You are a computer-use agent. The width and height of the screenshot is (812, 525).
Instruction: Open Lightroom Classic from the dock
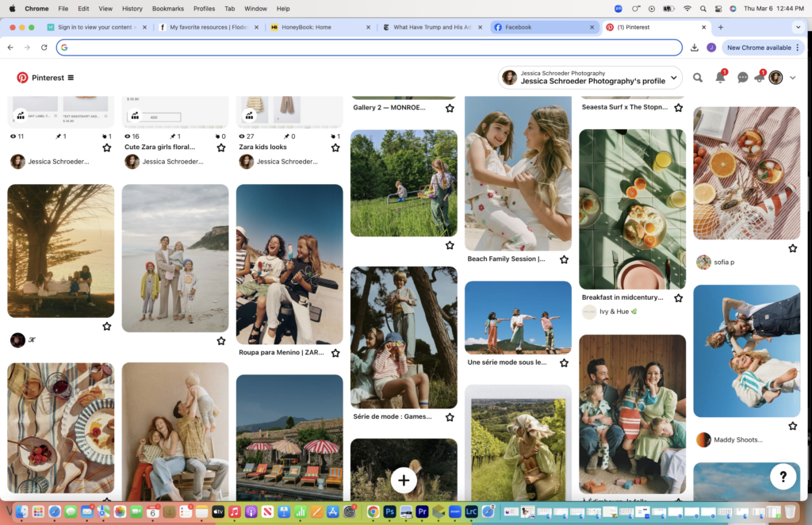coord(471,512)
